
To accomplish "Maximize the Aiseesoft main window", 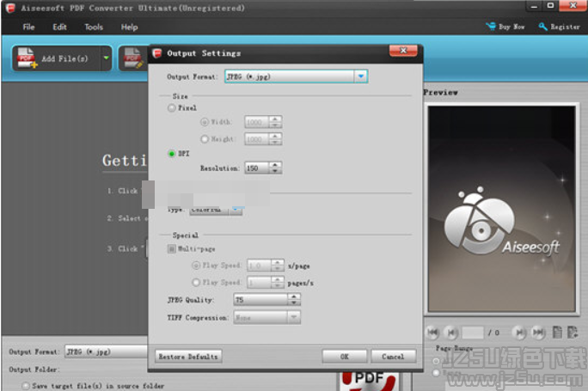I will pos(550,6).
